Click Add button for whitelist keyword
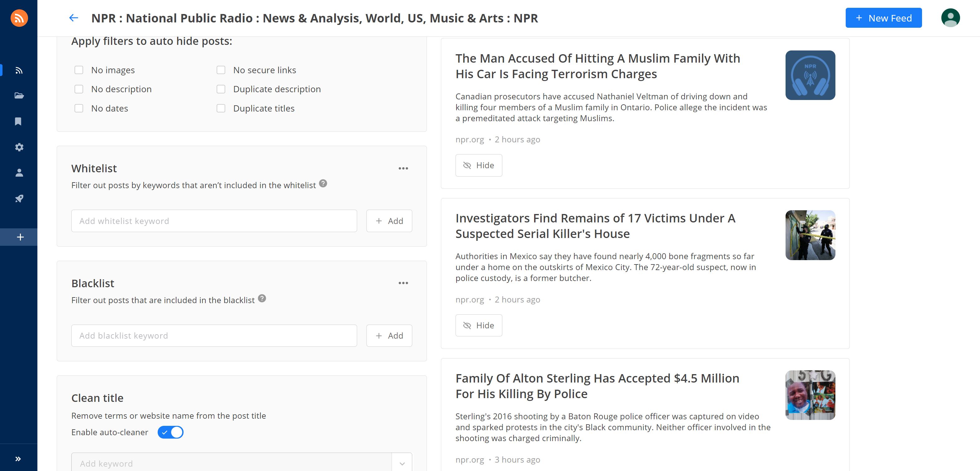 click(x=389, y=221)
